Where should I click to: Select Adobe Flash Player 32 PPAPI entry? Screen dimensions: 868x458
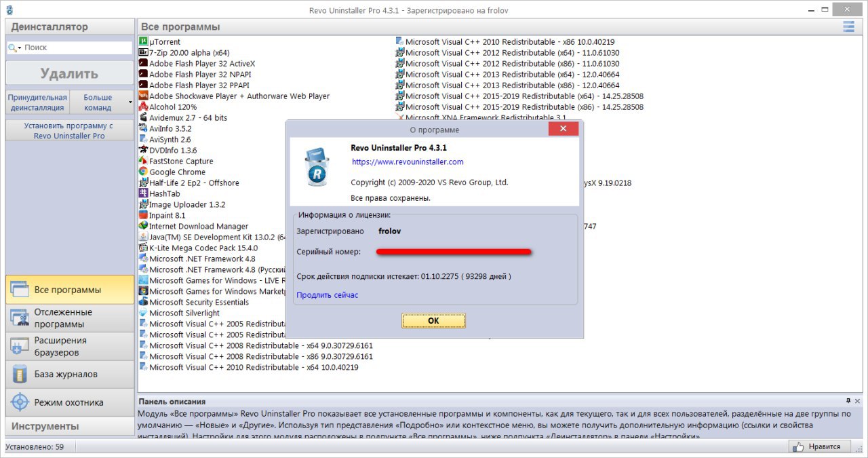pyautogui.click(x=194, y=85)
